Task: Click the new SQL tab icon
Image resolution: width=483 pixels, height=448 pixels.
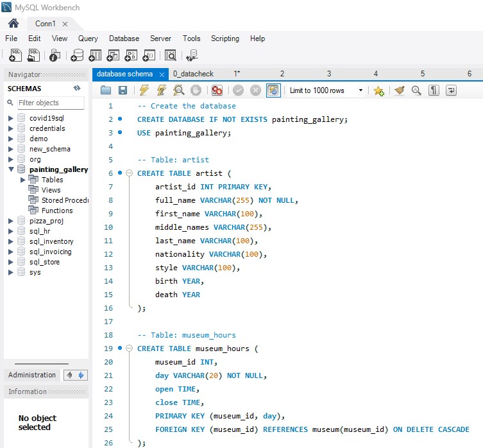Action: tap(17, 56)
